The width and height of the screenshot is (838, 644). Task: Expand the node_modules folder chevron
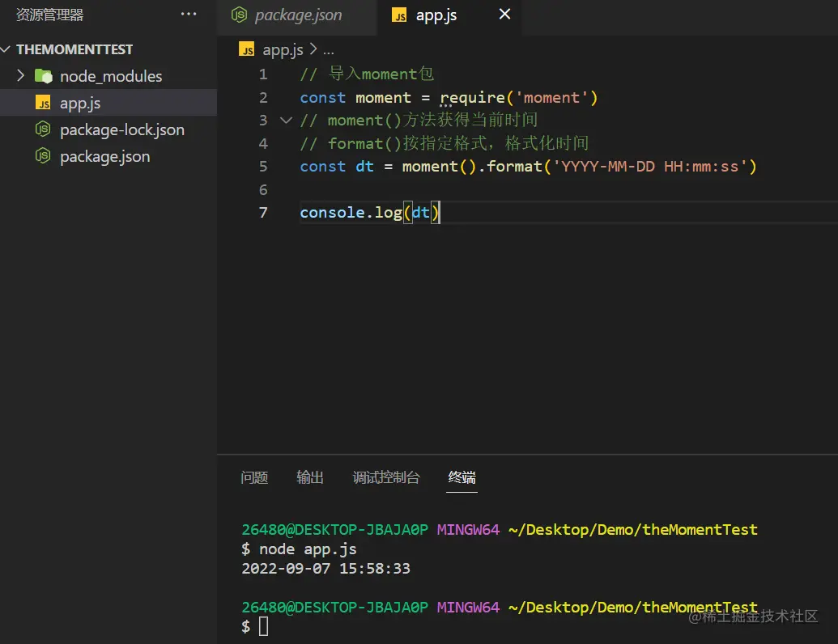click(x=20, y=76)
